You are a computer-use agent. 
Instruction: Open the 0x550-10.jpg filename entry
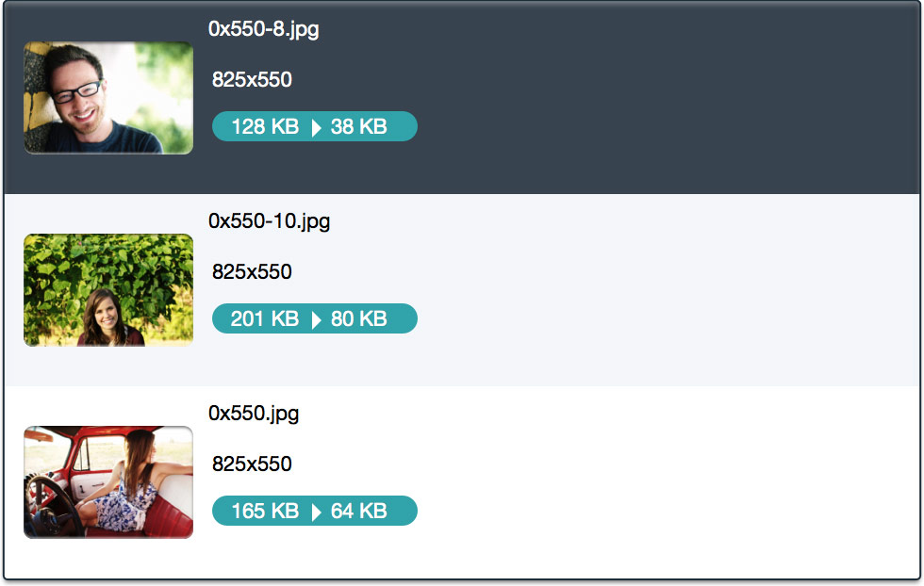[x=269, y=221]
